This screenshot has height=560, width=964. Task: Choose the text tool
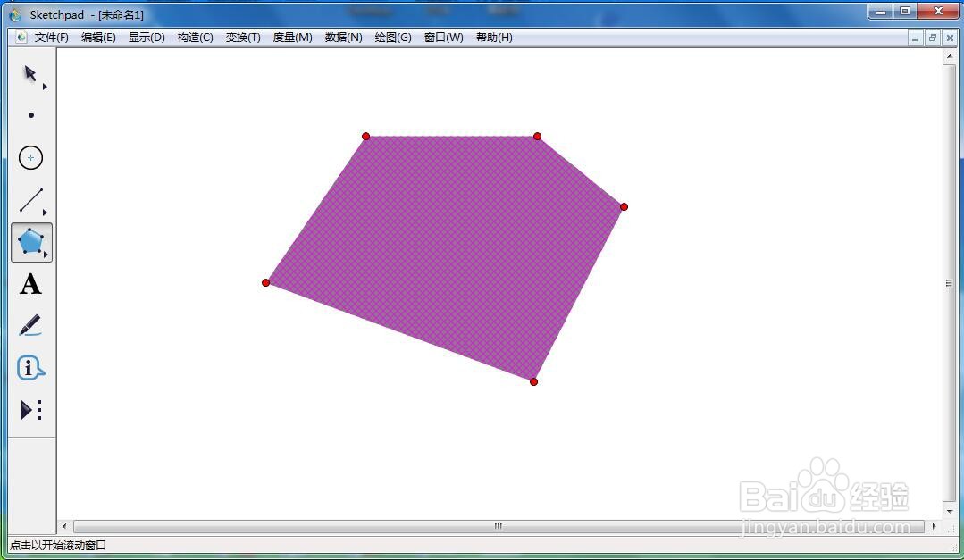[x=29, y=284]
